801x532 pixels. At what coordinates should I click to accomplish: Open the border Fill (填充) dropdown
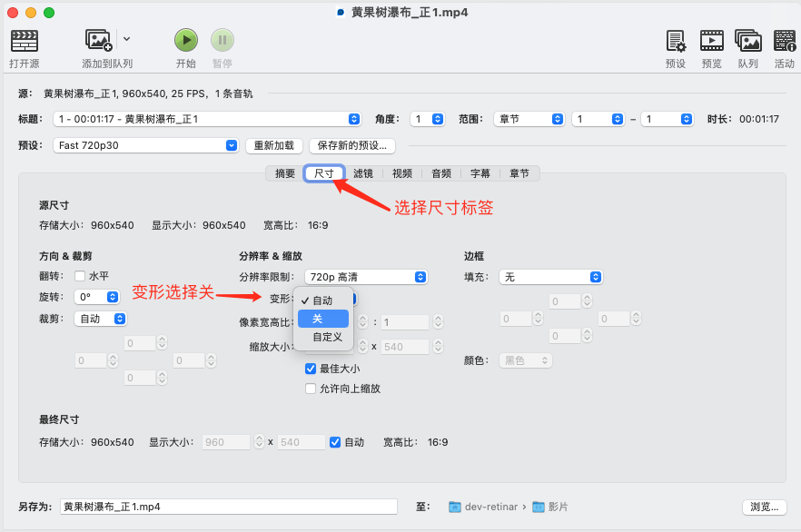[x=551, y=277]
